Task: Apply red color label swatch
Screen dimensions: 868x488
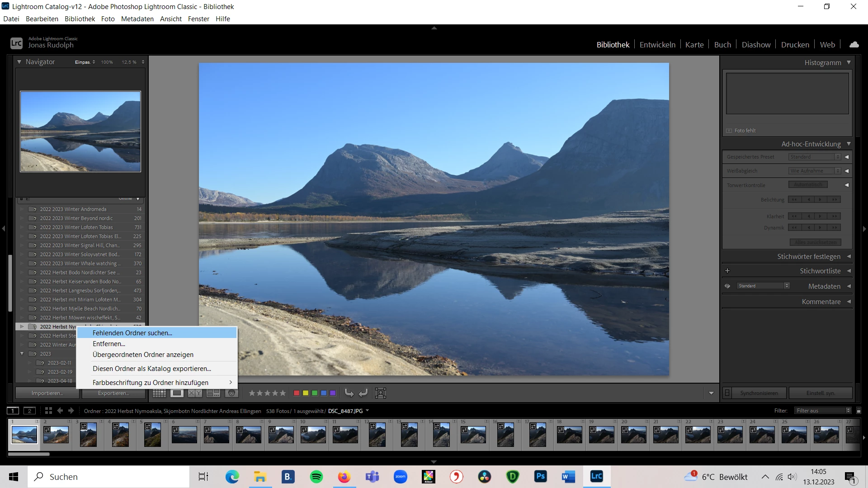Action: (x=297, y=393)
